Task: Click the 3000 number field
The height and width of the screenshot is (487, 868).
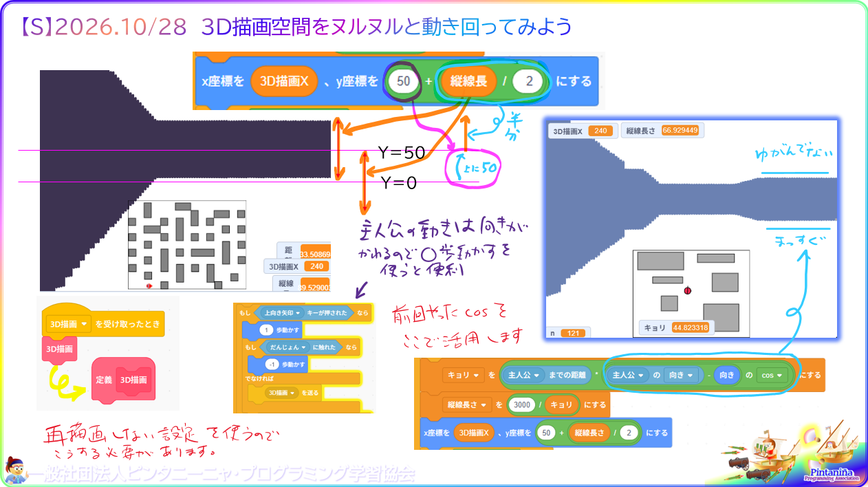Action: pos(522,404)
